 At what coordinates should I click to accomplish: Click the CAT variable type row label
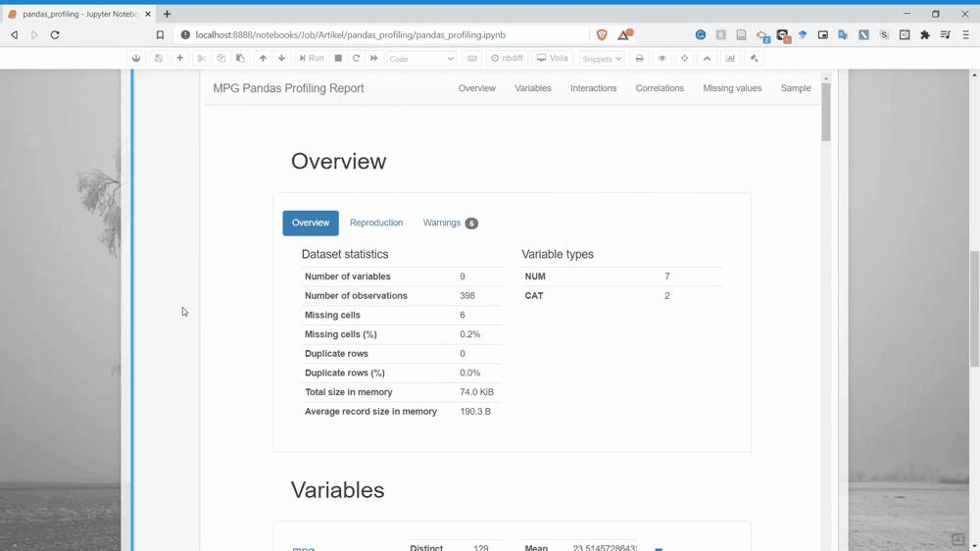[x=534, y=296]
